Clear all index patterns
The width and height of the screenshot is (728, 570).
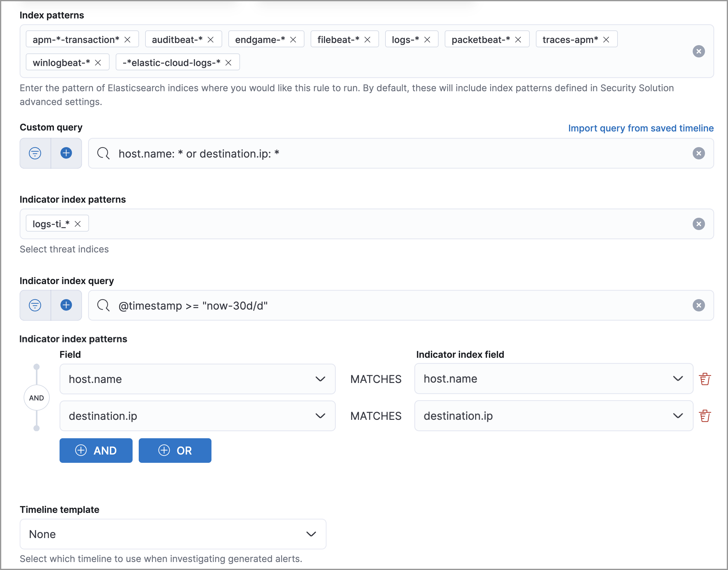pos(698,51)
